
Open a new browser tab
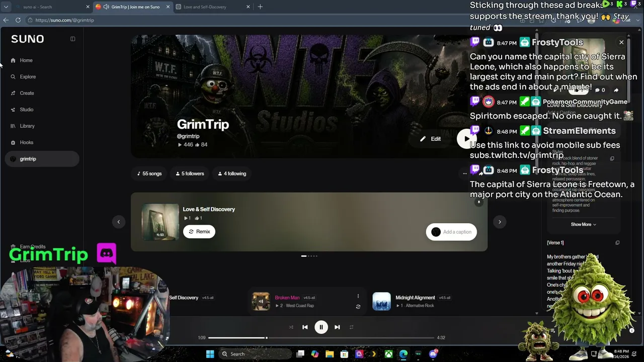[260, 7]
